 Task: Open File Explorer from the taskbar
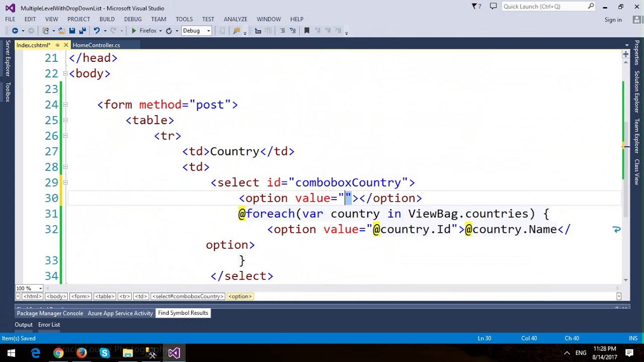point(128,353)
